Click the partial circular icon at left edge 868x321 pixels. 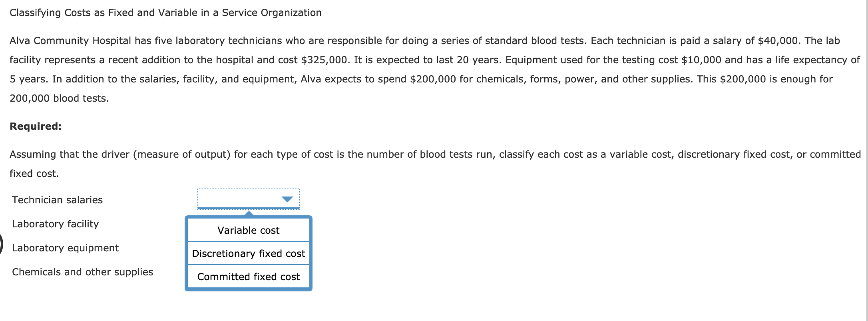click(x=2, y=244)
